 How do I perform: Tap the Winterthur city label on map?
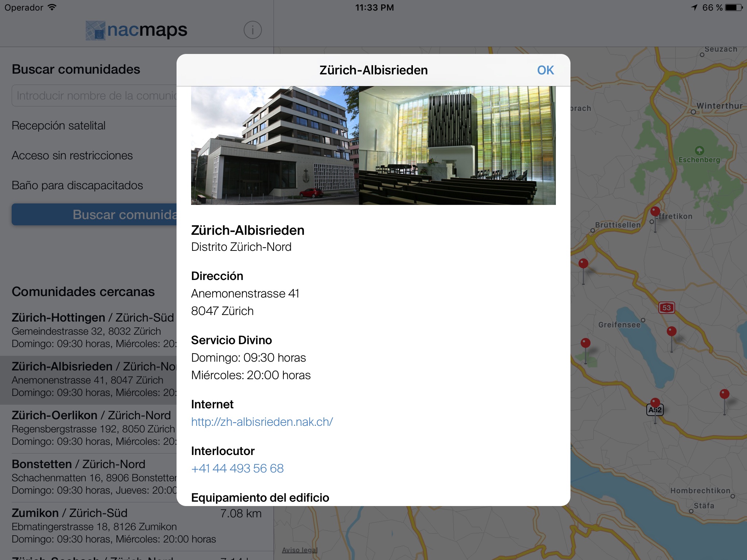[x=719, y=106]
